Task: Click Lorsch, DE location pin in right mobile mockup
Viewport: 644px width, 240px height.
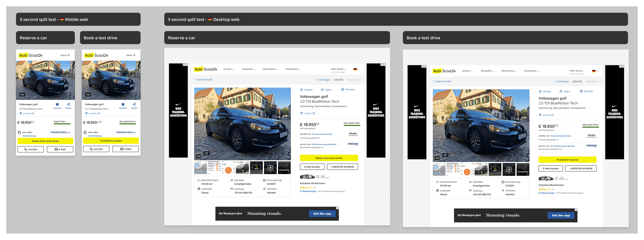Action: tap(86, 114)
